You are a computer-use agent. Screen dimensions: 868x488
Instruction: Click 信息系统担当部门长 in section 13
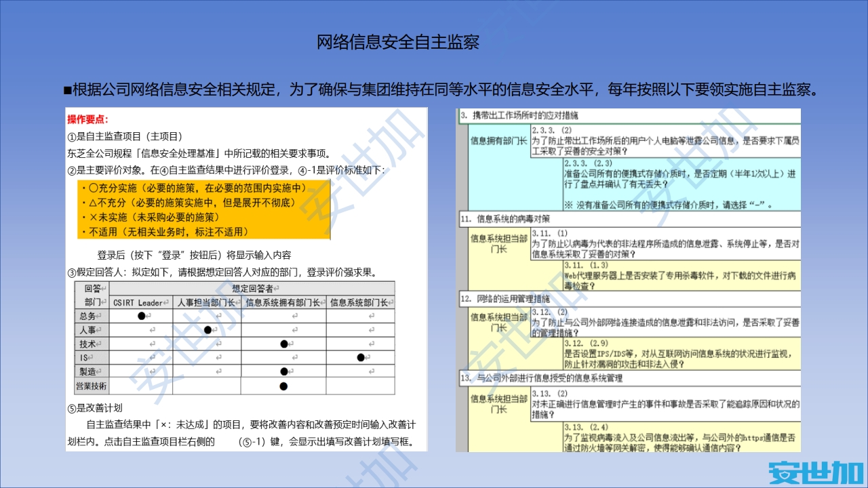(x=498, y=404)
